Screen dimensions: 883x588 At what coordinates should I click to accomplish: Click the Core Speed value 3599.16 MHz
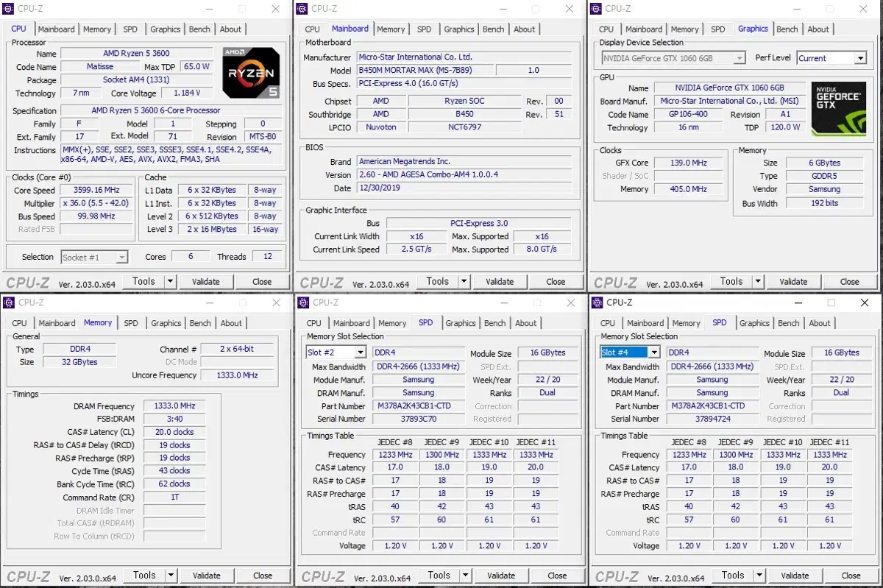(x=96, y=190)
